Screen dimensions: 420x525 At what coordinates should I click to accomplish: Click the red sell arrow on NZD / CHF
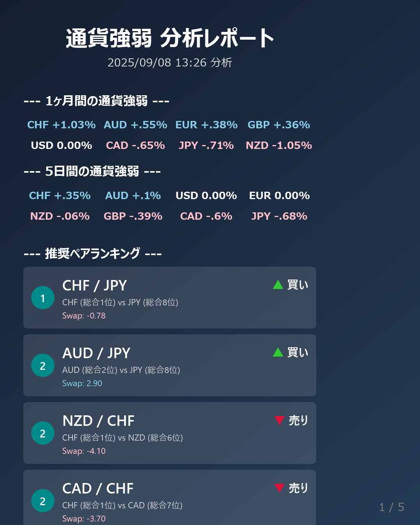279,420
